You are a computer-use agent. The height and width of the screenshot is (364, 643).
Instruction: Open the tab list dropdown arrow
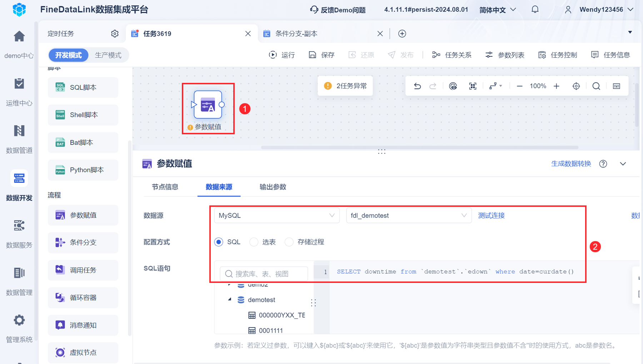coord(630,32)
